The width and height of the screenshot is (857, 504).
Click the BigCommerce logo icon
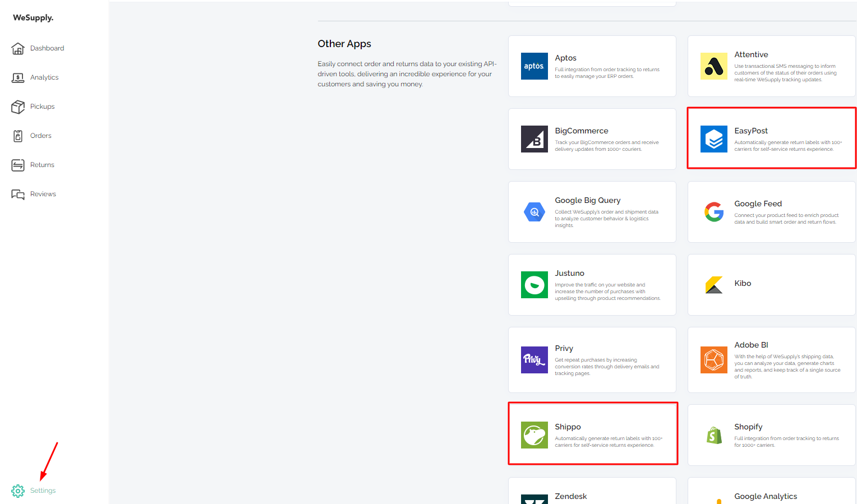pyautogui.click(x=535, y=139)
